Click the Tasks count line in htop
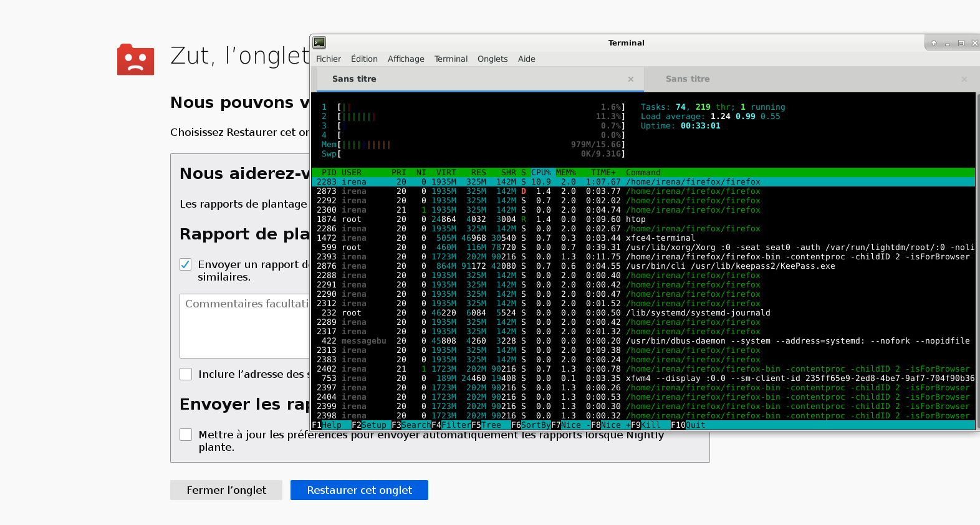The image size is (980, 525). point(713,107)
